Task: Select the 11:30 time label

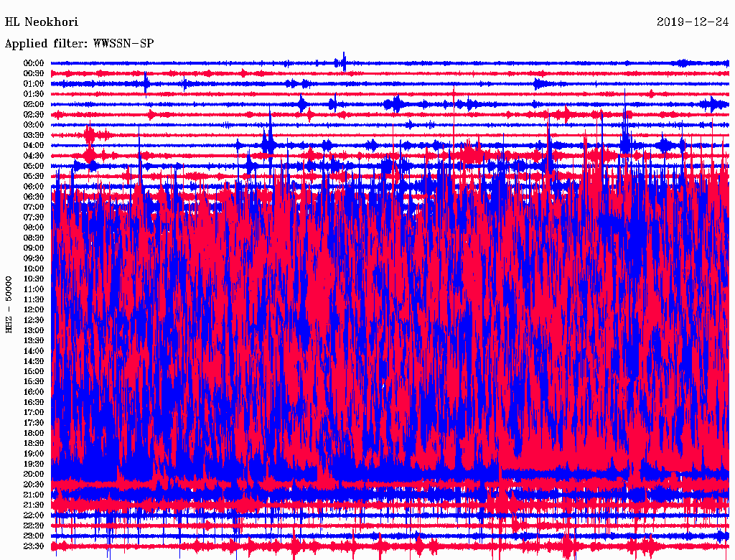Action: click(34, 299)
